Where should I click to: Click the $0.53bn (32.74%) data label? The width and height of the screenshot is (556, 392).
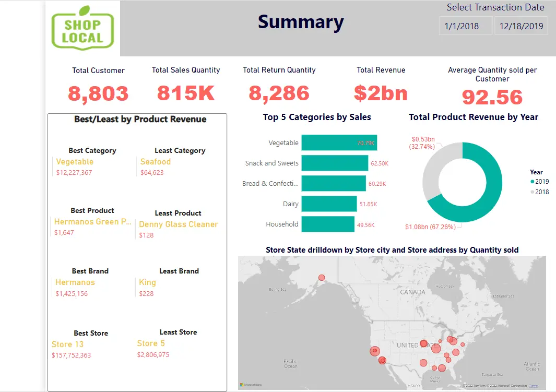point(422,143)
